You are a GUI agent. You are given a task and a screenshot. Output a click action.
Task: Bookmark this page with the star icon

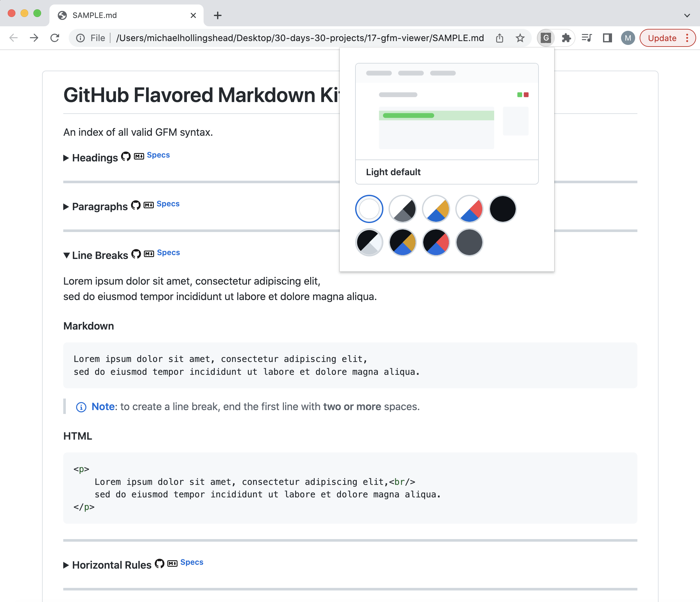[x=520, y=38]
